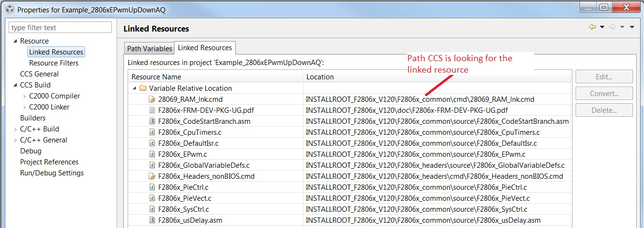Sort by the Resource Name column header
Viewport: 644px width, 228px height.
pyautogui.click(x=216, y=76)
